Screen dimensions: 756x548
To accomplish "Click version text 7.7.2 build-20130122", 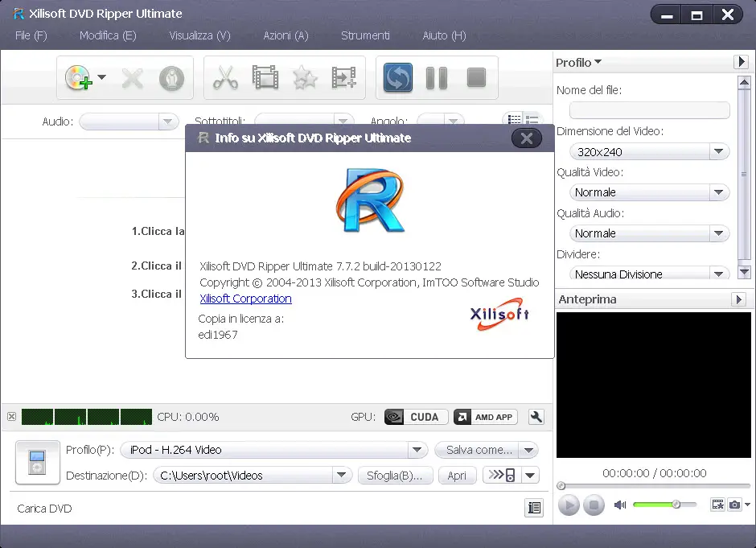I will pos(388,266).
